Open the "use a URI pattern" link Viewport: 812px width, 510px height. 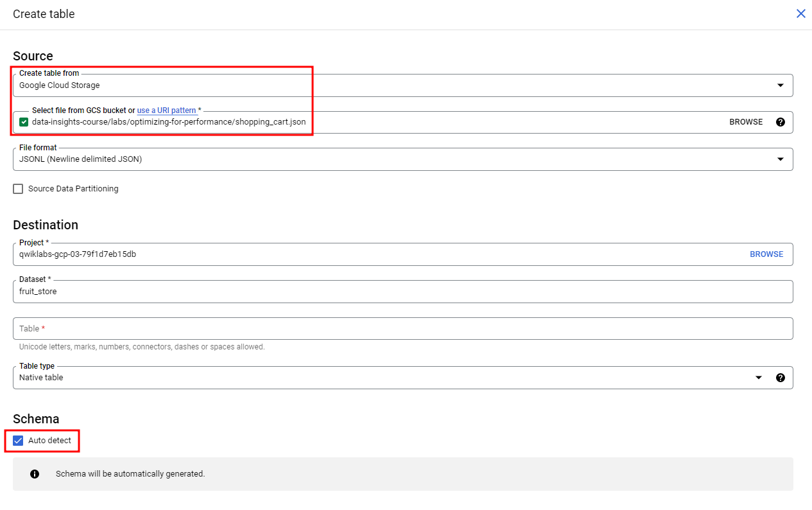tap(167, 110)
